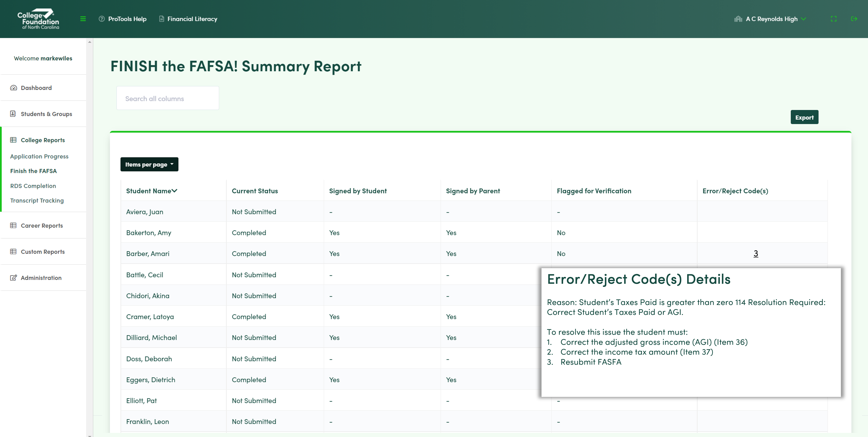Select student Cramer, Latoya

tap(150, 317)
